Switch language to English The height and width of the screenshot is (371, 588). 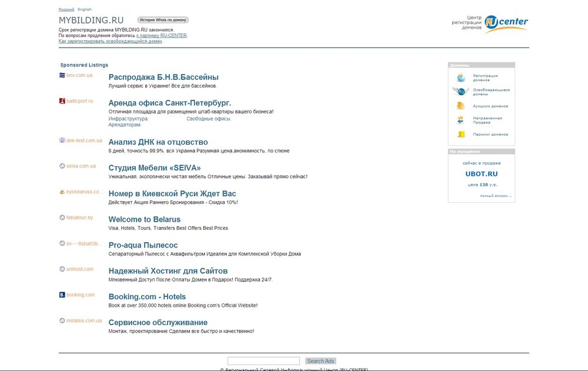tap(84, 9)
